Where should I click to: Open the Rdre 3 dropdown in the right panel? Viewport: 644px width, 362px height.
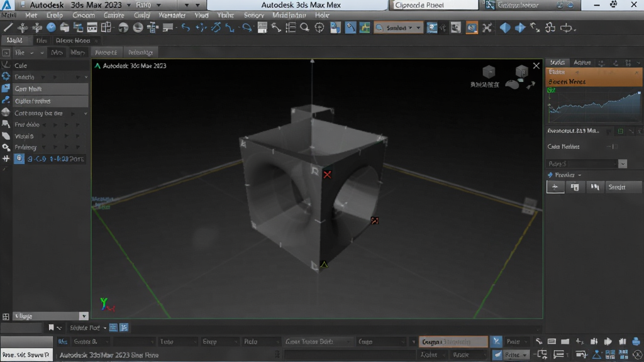[x=587, y=163]
